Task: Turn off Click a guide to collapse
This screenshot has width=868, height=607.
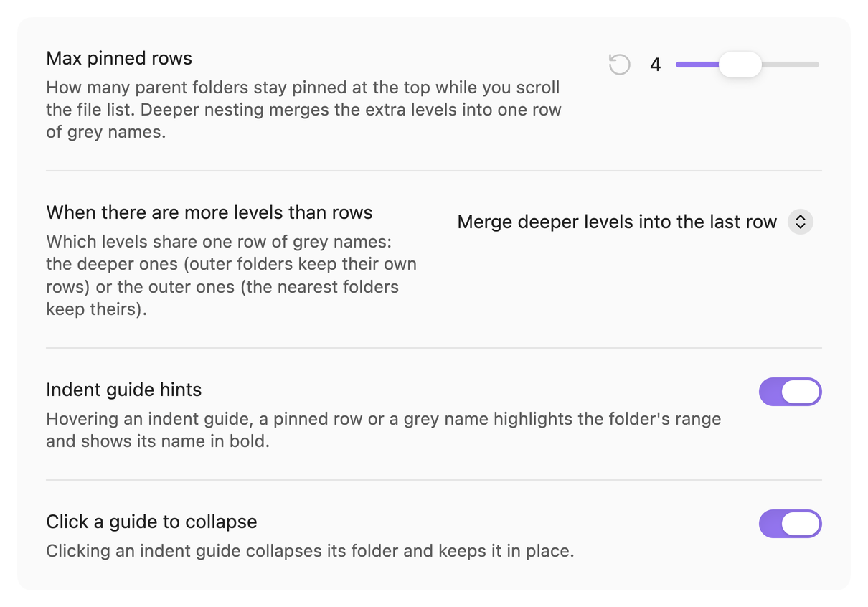Action: coord(790,524)
